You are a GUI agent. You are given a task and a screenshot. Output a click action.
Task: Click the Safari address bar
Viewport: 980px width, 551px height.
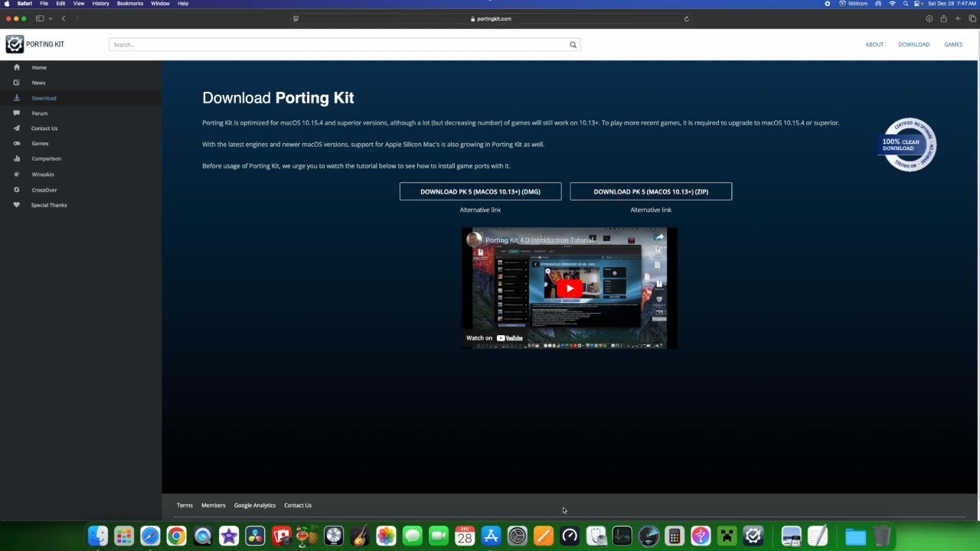pyautogui.click(x=490, y=18)
